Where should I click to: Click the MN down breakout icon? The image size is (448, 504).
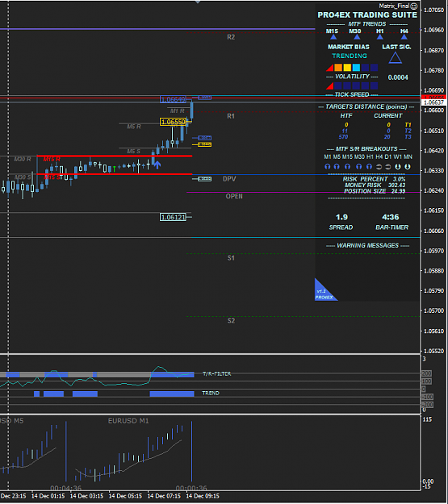pos(408,166)
